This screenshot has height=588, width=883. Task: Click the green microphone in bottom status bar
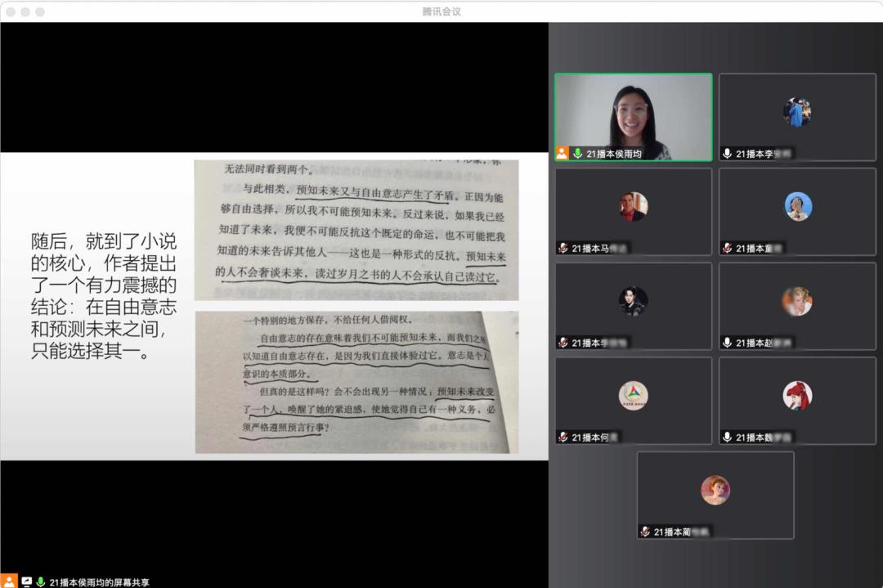[x=41, y=581]
